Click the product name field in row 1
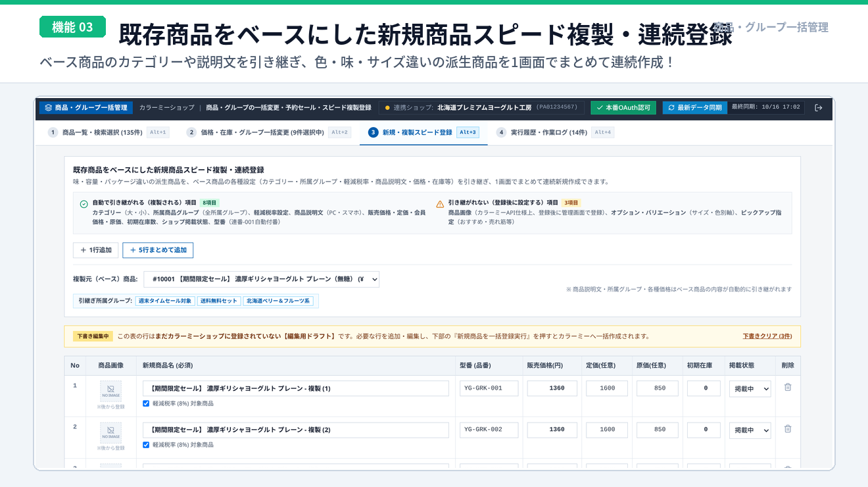Viewport: 868px width, 487px height. coord(296,388)
